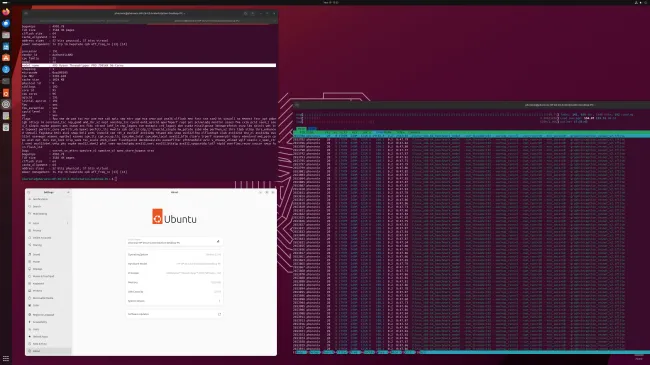The width and height of the screenshot is (650, 365).
Task: Switch to the first terminal tab
Action: click(85, 21)
